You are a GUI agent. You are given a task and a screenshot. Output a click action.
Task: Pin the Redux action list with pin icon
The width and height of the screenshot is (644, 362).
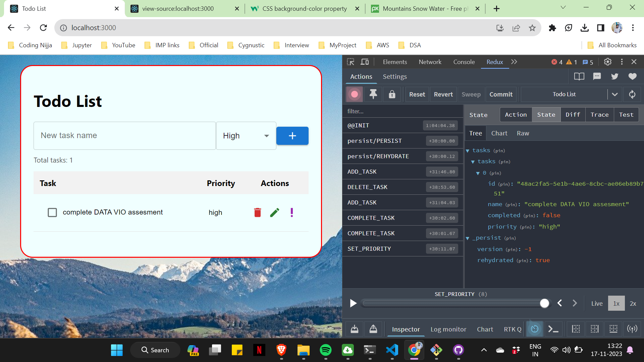click(x=373, y=94)
